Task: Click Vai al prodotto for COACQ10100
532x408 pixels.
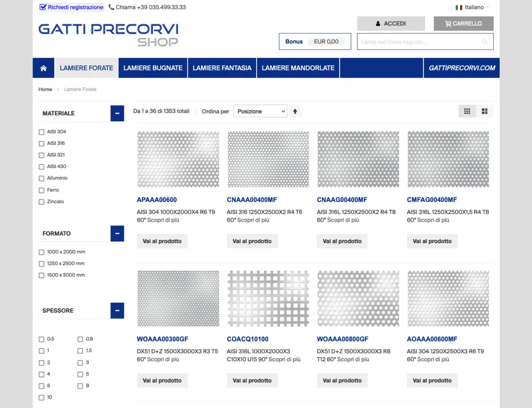Action: click(252, 380)
